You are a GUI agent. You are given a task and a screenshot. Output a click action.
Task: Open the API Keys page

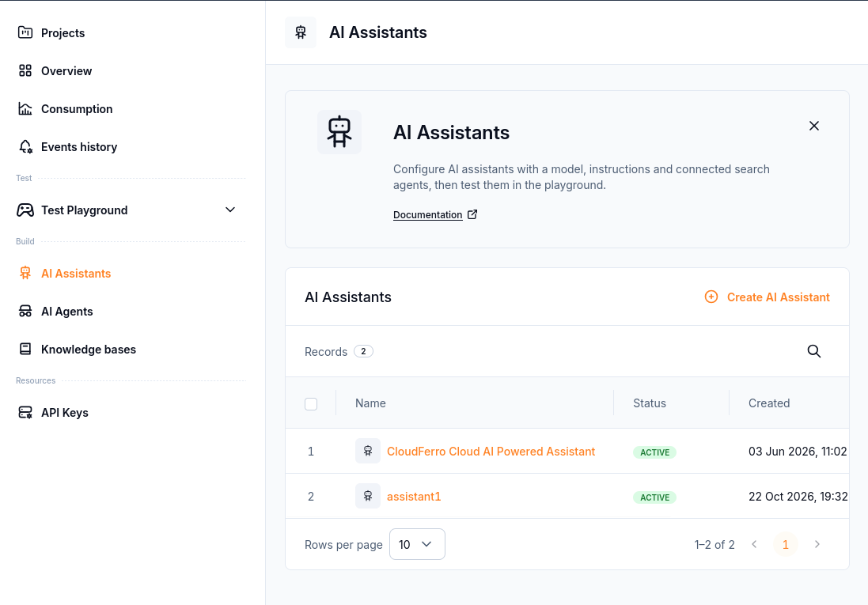tap(65, 413)
